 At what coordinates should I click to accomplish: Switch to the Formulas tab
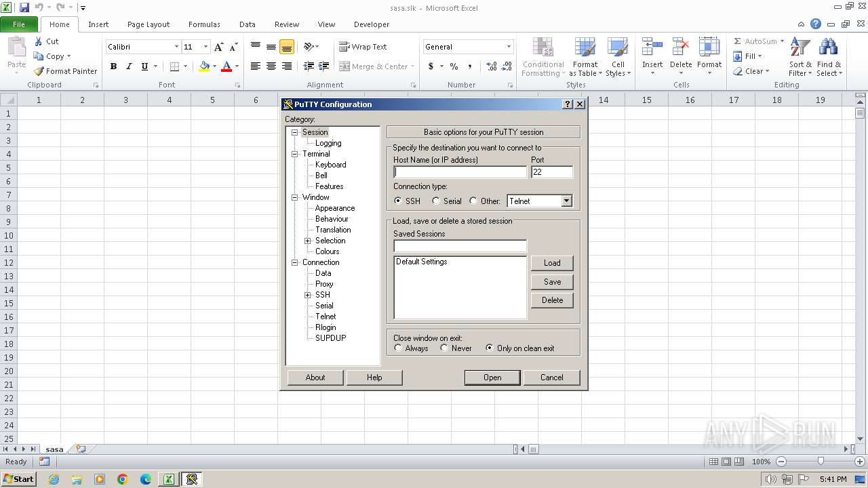click(x=204, y=24)
